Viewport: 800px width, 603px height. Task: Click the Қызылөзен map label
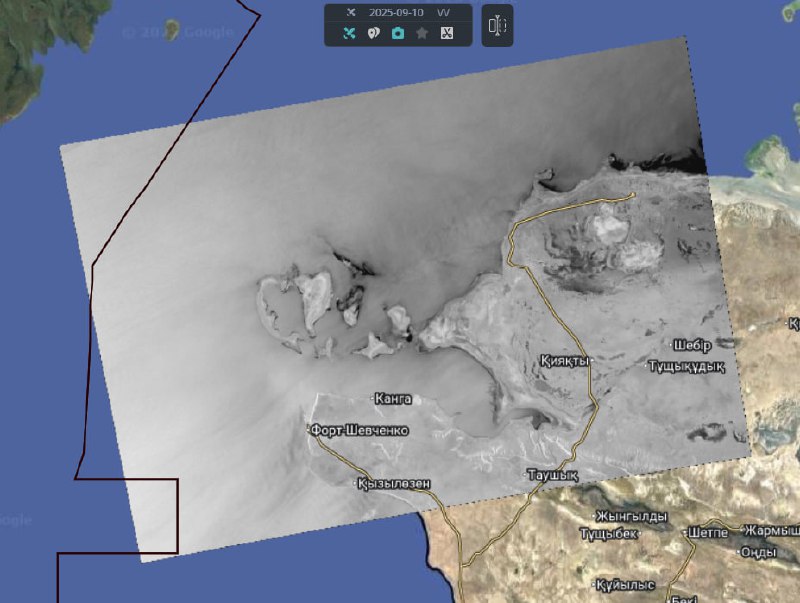coord(393,484)
